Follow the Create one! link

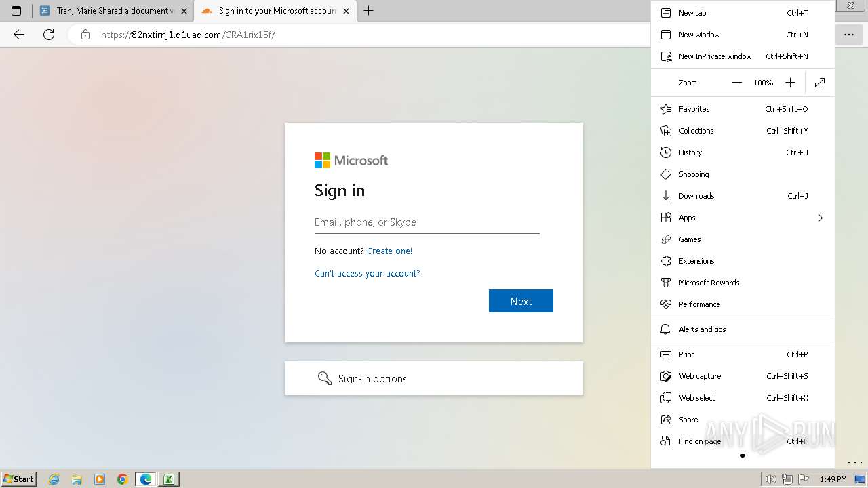pyautogui.click(x=389, y=251)
